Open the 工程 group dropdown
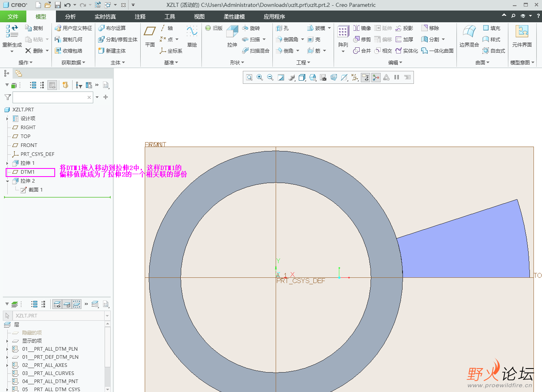The image size is (542, 392). click(303, 62)
